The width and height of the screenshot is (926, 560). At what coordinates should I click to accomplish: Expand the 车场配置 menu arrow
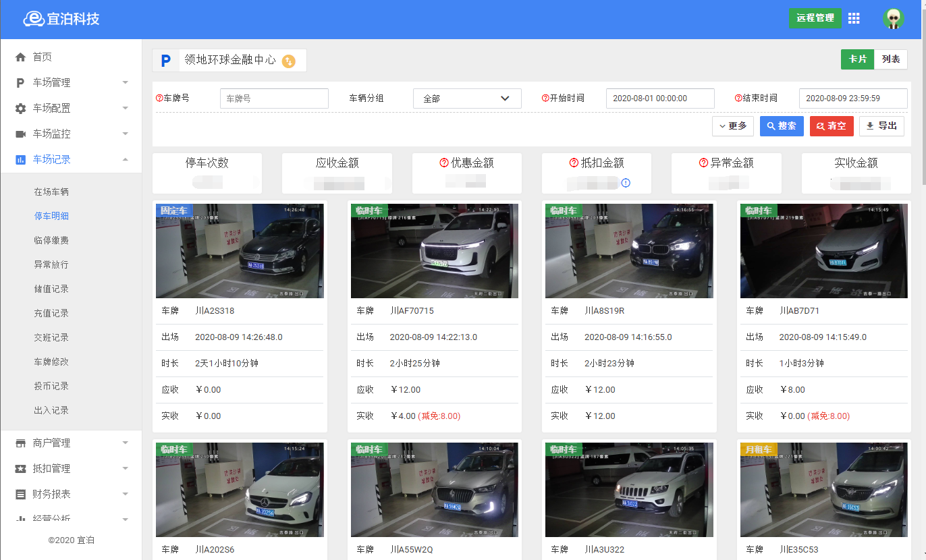click(x=125, y=108)
